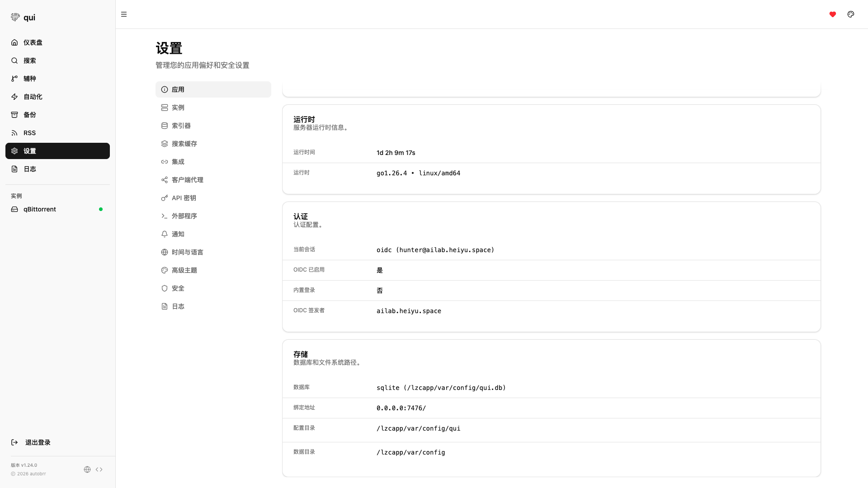Screen dimensions: 868x488
Task: Click the 存储 card heading
Action: coord(301,354)
